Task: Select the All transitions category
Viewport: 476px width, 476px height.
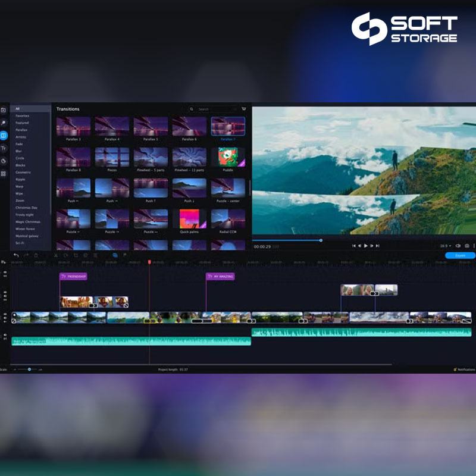Action: click(x=31, y=108)
